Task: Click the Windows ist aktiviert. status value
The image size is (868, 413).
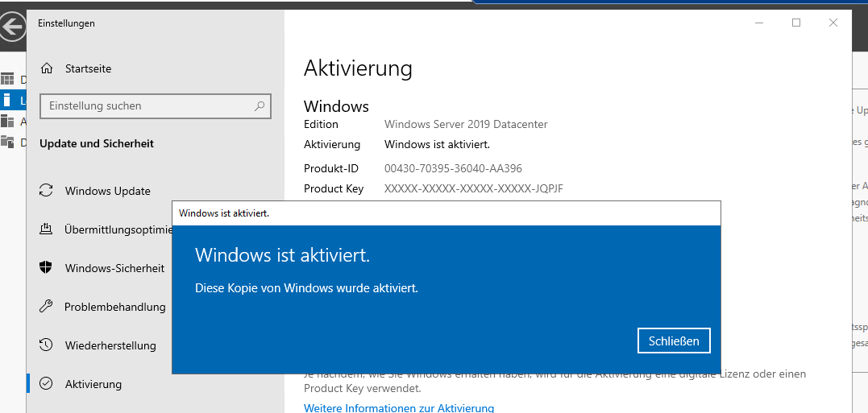Action: click(438, 145)
